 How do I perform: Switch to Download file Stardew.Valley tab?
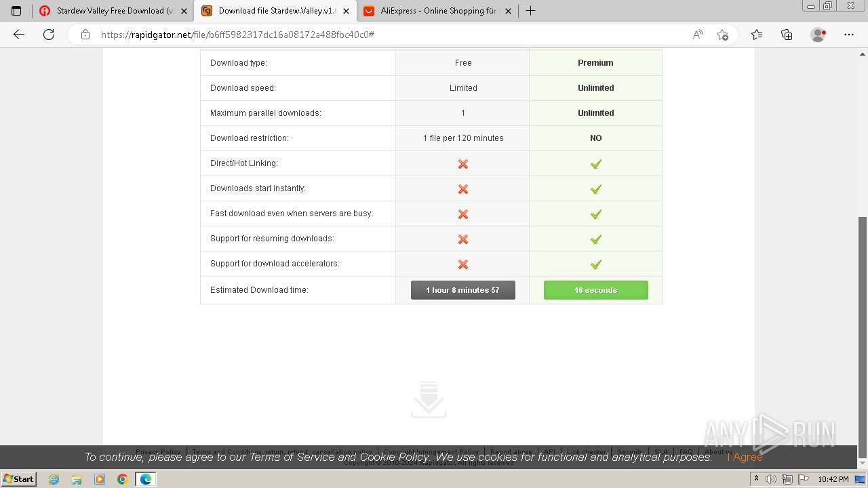click(275, 11)
